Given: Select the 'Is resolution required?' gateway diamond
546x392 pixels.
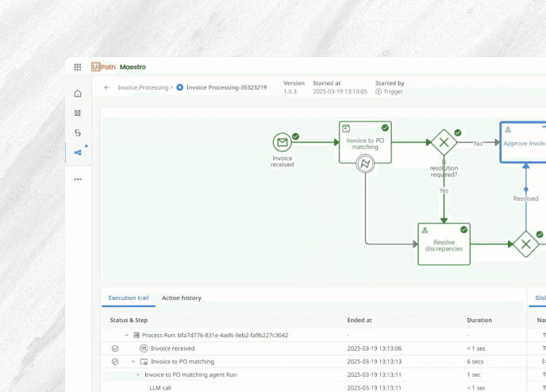Looking at the screenshot, I should (x=444, y=142).
